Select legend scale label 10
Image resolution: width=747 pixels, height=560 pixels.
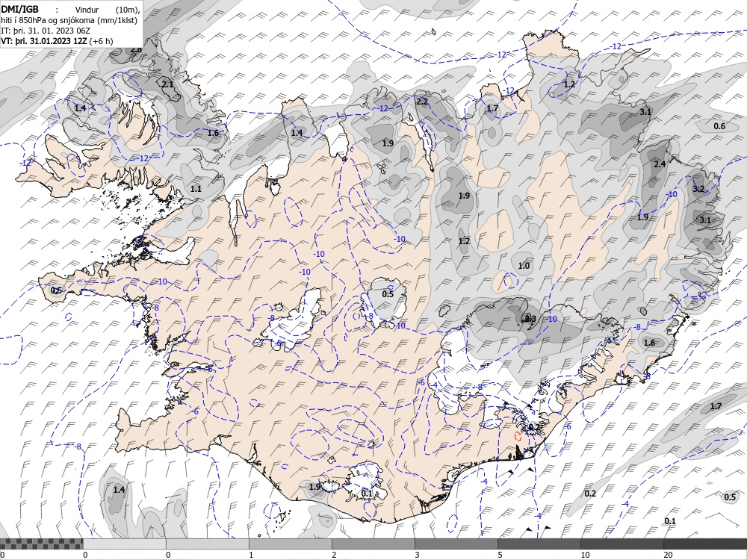[x=585, y=555]
